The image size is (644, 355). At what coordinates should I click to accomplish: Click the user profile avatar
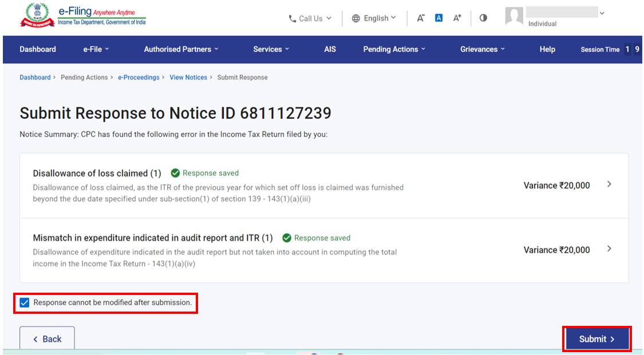(x=514, y=16)
